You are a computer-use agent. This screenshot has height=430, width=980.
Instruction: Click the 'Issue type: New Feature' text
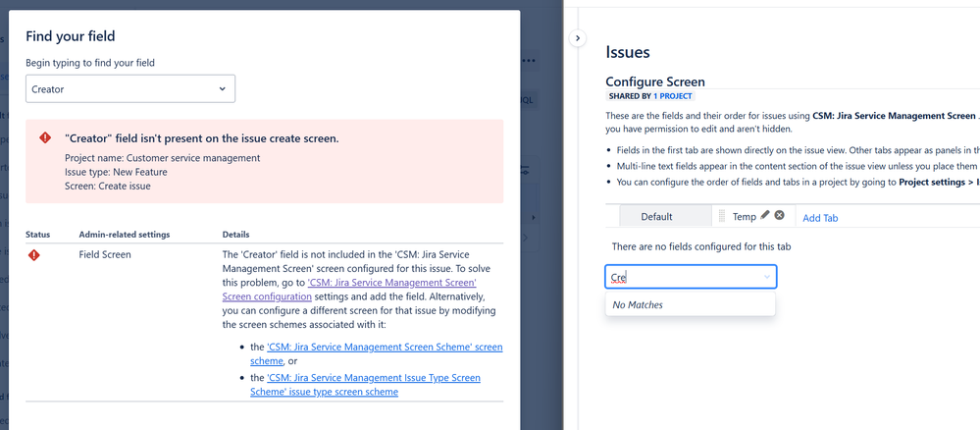pyautogui.click(x=117, y=172)
